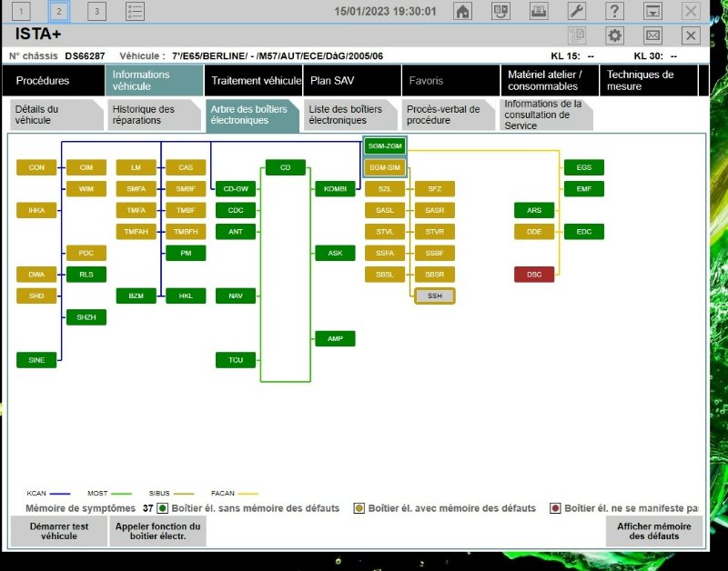Click Afficher mémoire des défauts button
The image size is (728, 571).
pyautogui.click(x=653, y=531)
